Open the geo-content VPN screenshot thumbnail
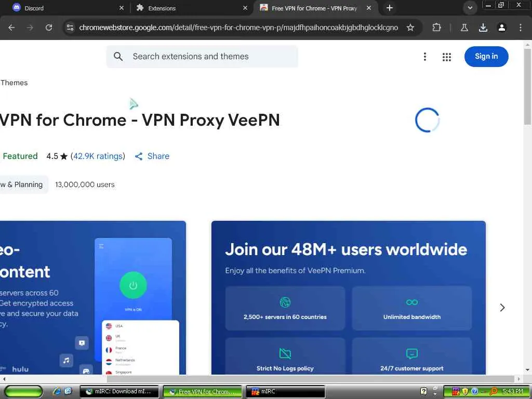 click(x=93, y=298)
